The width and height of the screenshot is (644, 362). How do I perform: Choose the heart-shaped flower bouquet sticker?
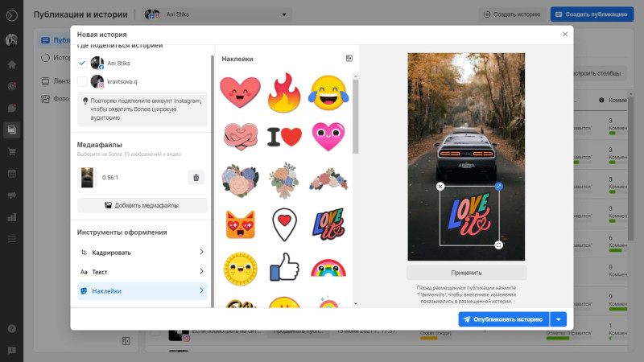click(240, 180)
